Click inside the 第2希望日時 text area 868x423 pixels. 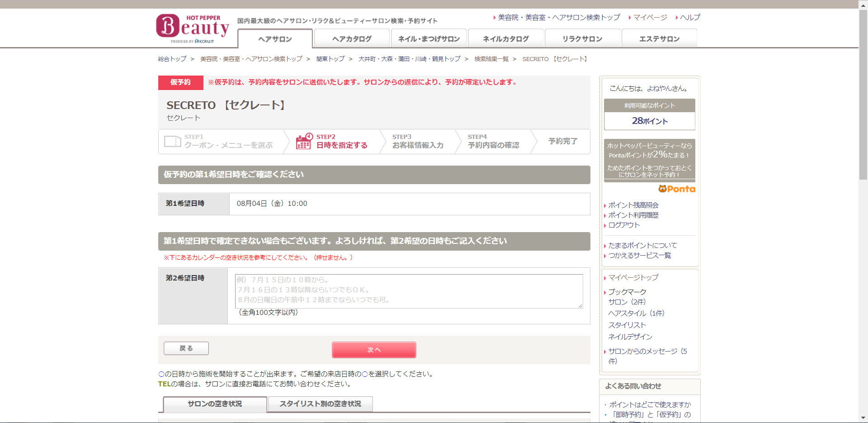coord(409,291)
